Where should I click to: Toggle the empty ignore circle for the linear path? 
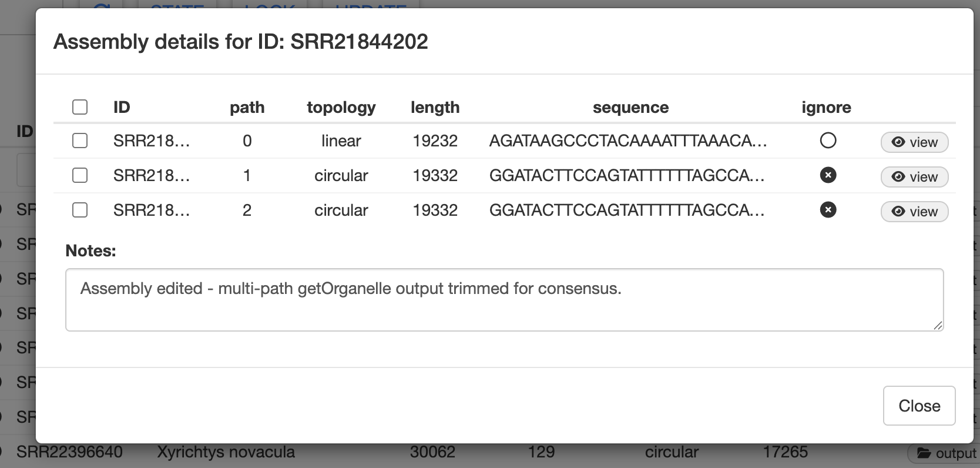point(828,141)
